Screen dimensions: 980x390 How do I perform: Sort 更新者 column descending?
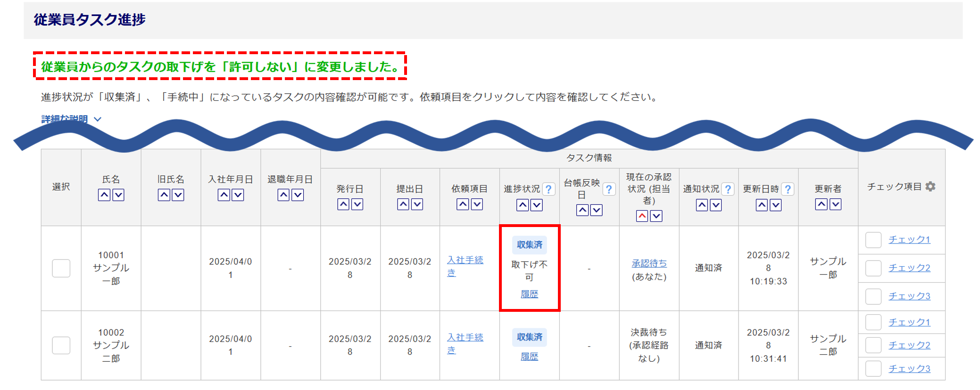[835, 204]
